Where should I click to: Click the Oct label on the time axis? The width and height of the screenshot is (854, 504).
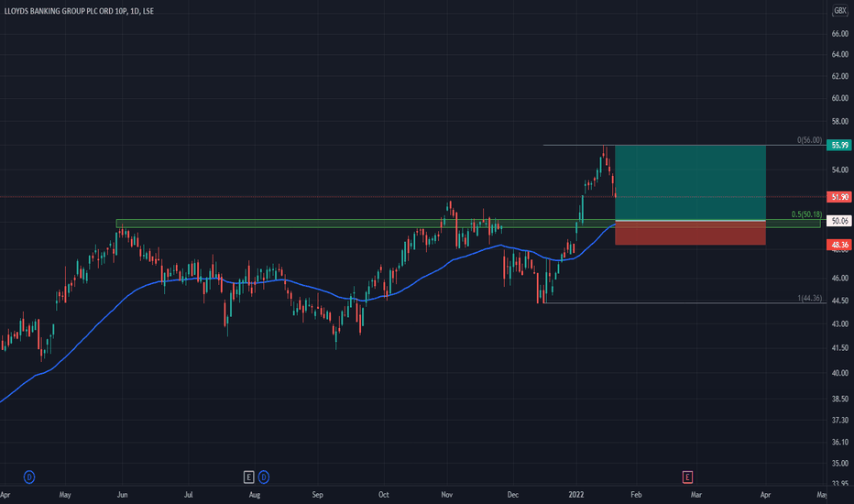(x=383, y=495)
